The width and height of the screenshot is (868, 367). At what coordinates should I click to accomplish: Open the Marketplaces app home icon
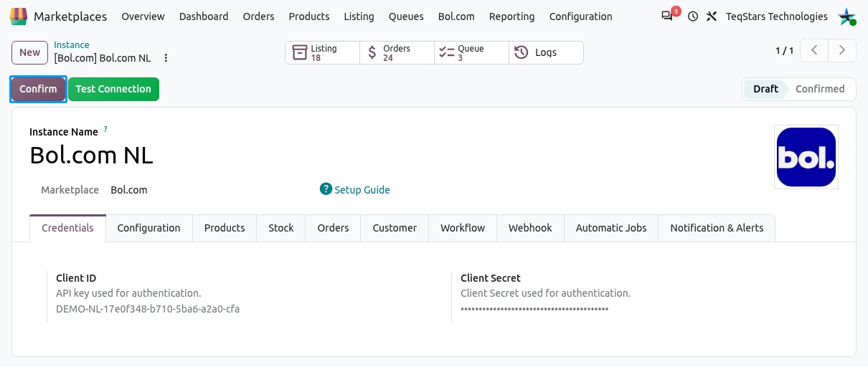[19, 16]
